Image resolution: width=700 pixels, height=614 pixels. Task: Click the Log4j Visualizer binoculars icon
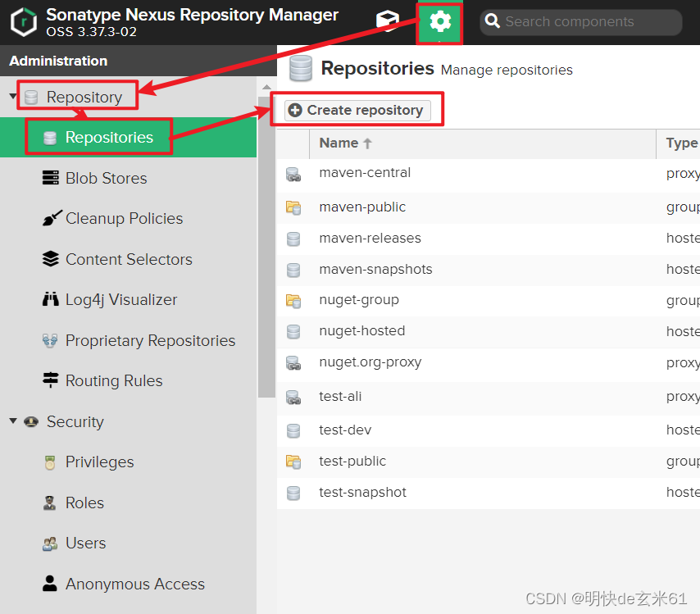click(51, 298)
